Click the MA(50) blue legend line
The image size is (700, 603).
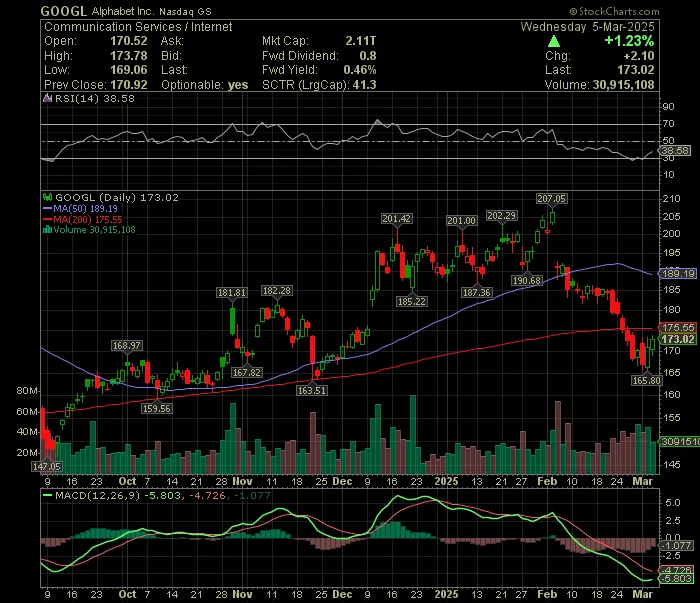pyautogui.click(x=47, y=208)
